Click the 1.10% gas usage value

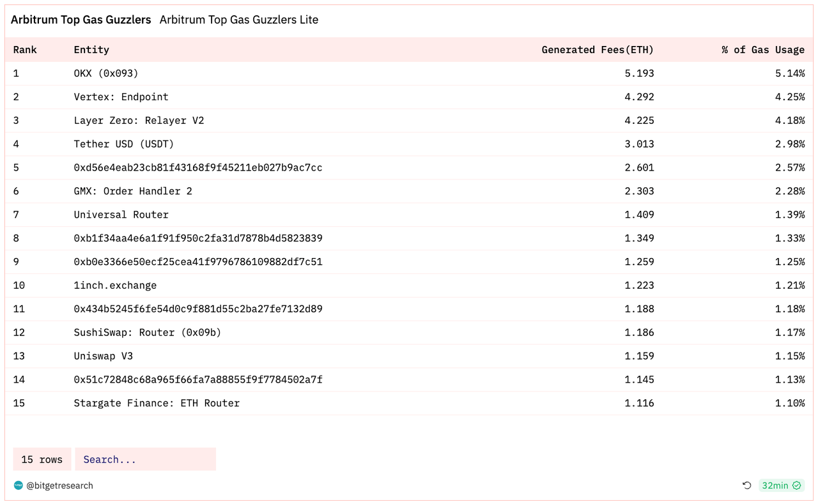(x=790, y=403)
